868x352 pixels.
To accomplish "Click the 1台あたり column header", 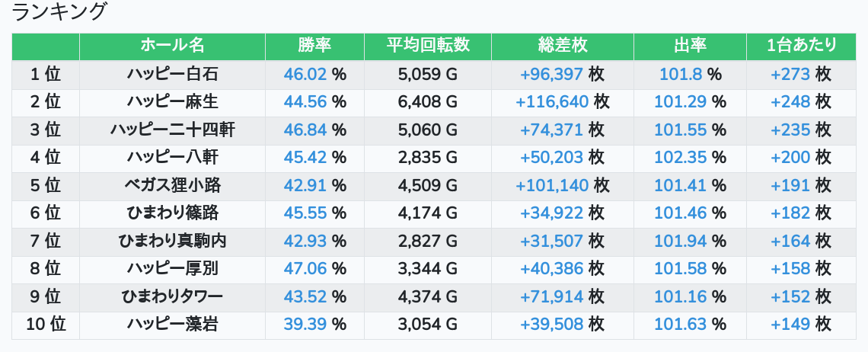I will pyautogui.click(x=801, y=46).
